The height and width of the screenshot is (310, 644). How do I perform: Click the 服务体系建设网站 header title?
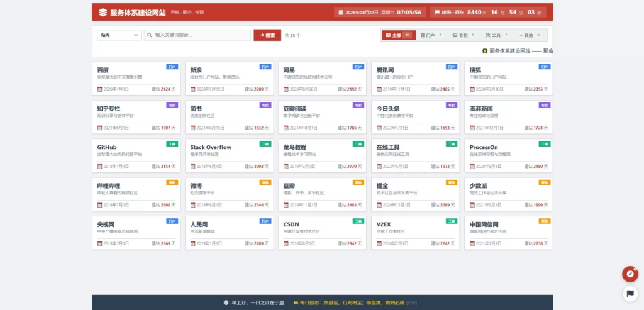(138, 13)
